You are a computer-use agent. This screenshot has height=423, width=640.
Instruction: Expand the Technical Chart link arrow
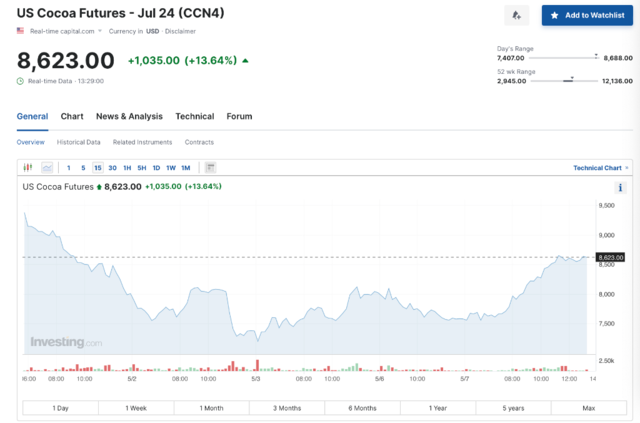(627, 168)
